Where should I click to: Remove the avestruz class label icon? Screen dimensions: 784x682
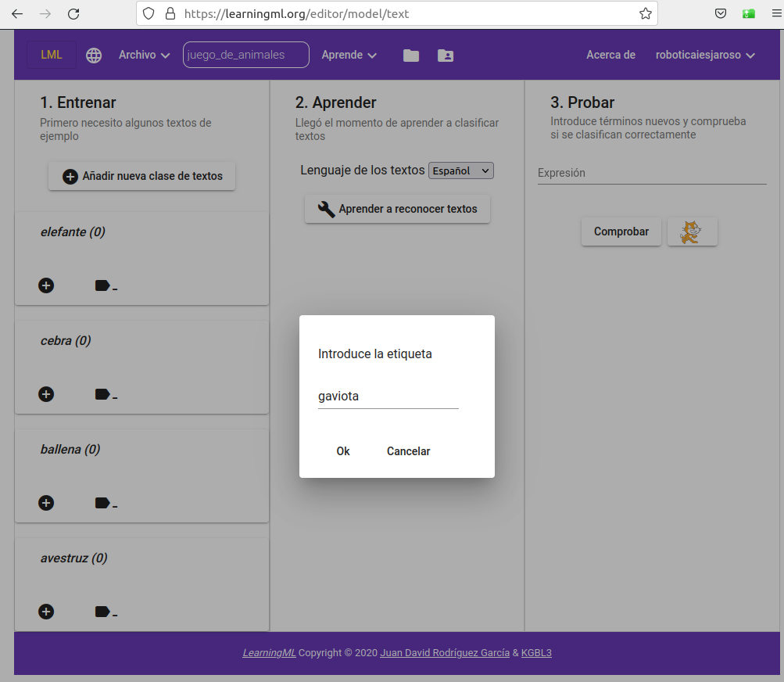pyautogui.click(x=105, y=612)
